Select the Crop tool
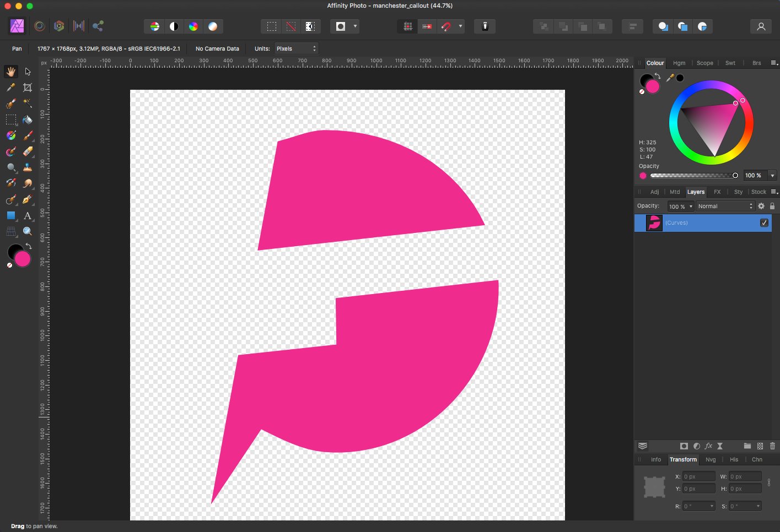The height and width of the screenshot is (532, 780). tap(28, 88)
